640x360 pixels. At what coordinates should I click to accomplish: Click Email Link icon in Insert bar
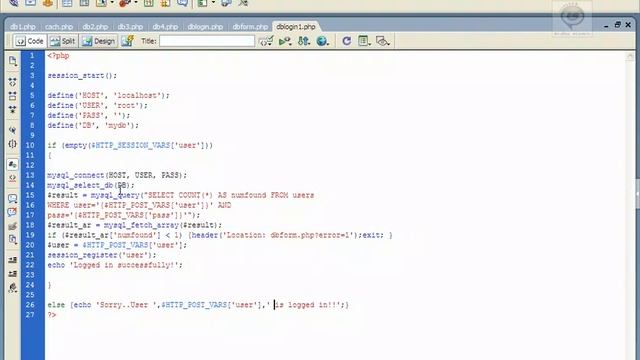tap(30, 3)
